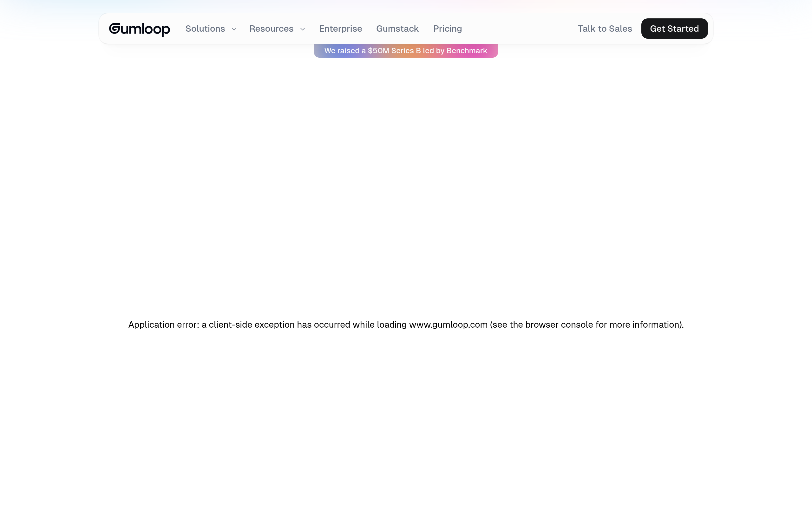Click the word 'Sales' in the navbar
The height and width of the screenshot is (507, 812).
coord(620,29)
